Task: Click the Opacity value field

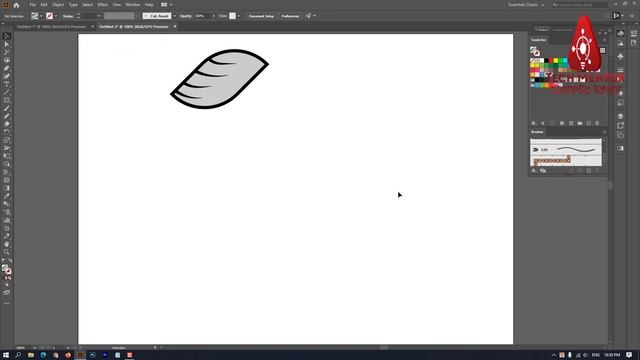Action: 201,16
